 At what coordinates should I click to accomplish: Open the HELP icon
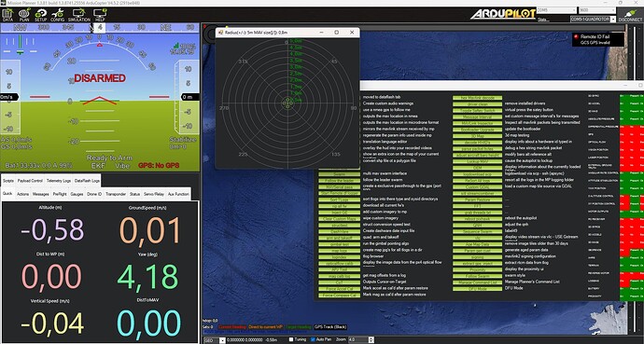(x=100, y=15)
